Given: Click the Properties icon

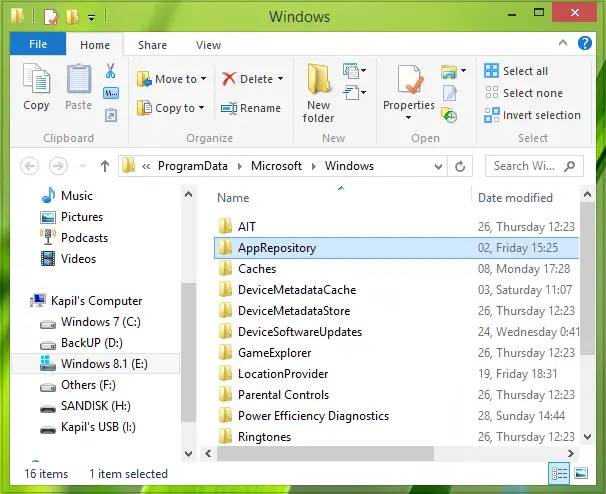Looking at the screenshot, I should pos(409,79).
